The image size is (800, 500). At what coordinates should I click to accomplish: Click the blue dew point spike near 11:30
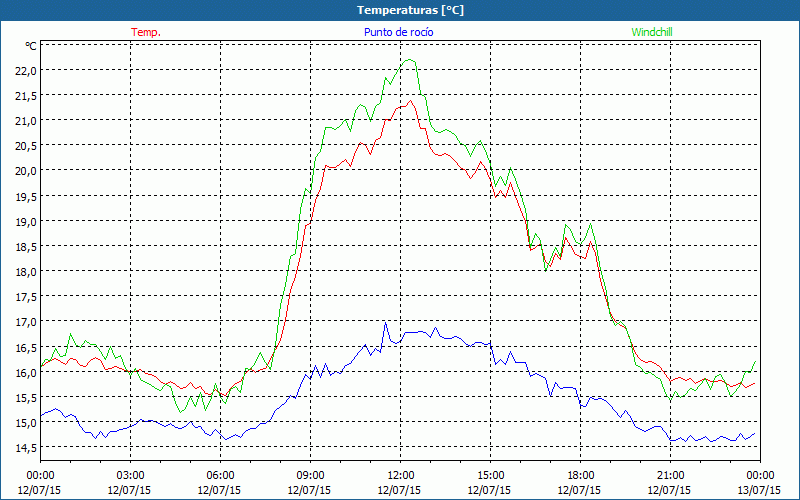tap(385, 323)
